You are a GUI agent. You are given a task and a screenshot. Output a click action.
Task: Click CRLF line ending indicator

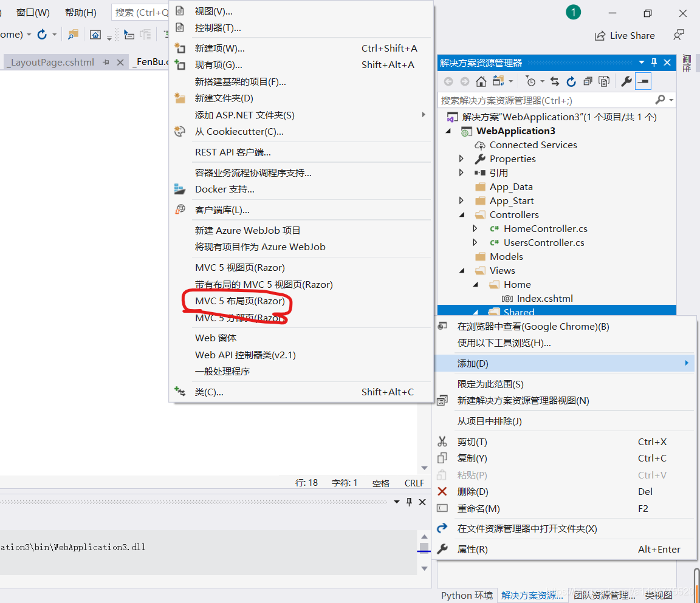click(x=414, y=483)
